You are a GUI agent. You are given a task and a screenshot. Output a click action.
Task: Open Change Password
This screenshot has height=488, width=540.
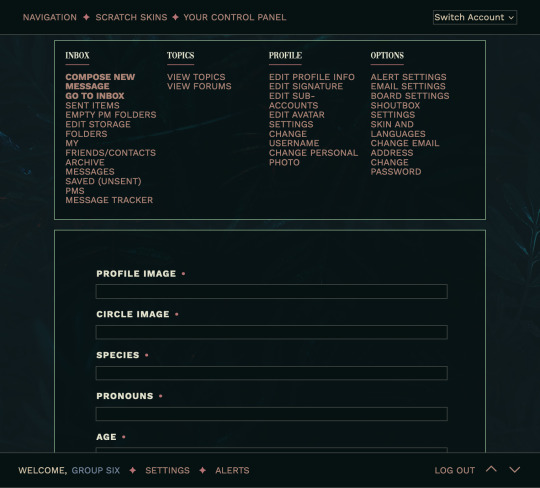(x=396, y=167)
